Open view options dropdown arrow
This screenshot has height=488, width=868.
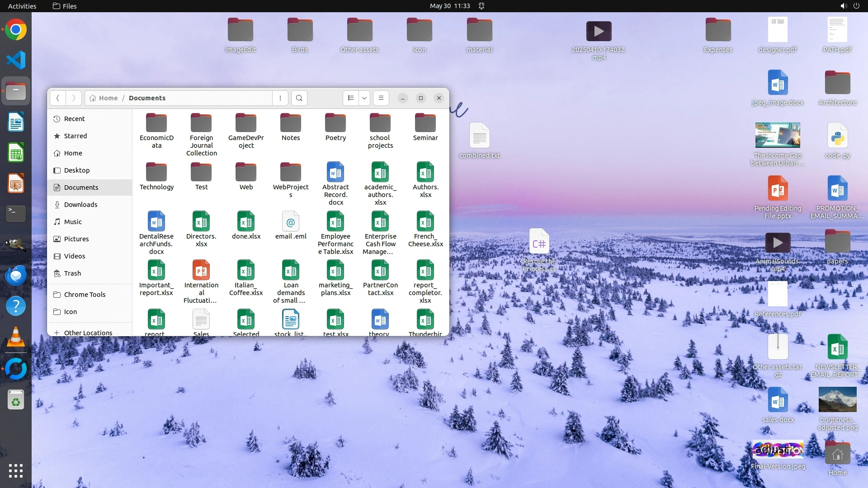364,98
